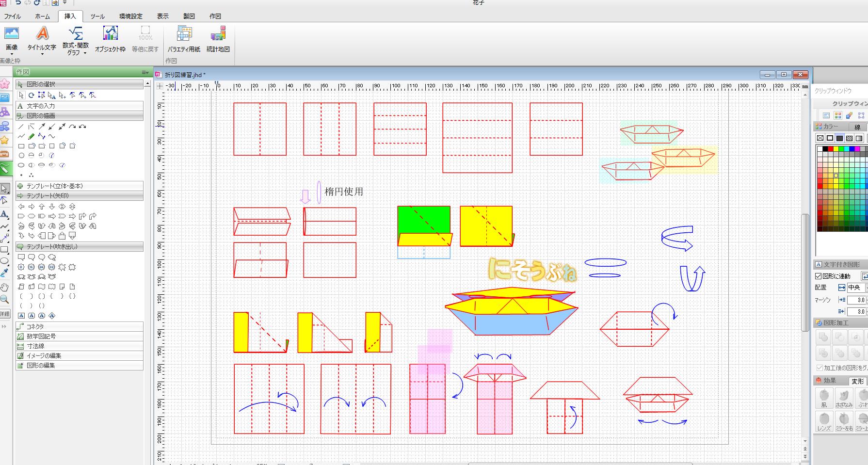Pick the up arrow template shape
Viewport: 868px width, 465px height.
[x=42, y=207]
